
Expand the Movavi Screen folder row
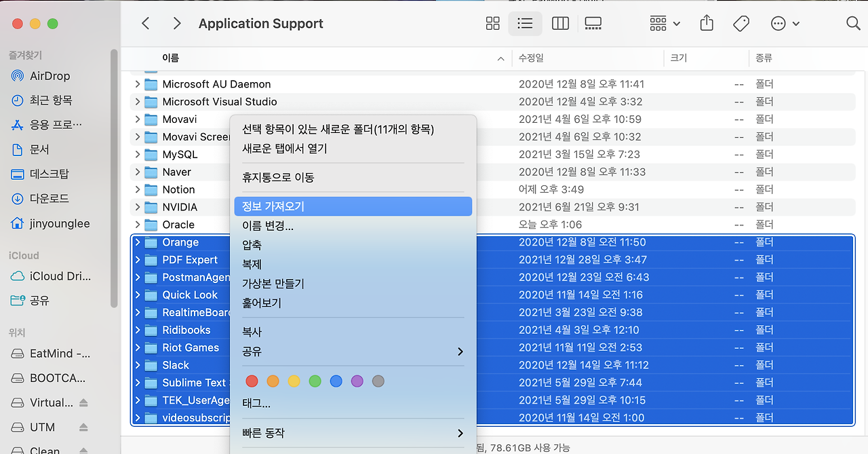click(x=138, y=137)
